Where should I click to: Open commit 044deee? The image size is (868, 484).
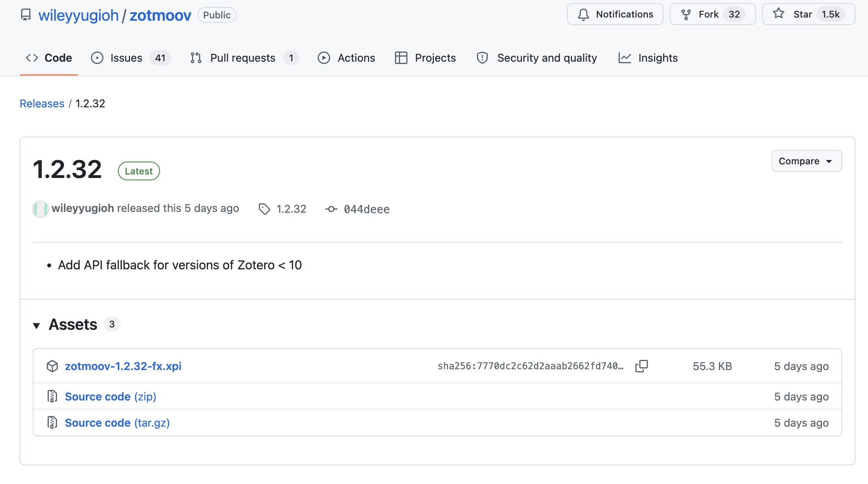click(366, 209)
